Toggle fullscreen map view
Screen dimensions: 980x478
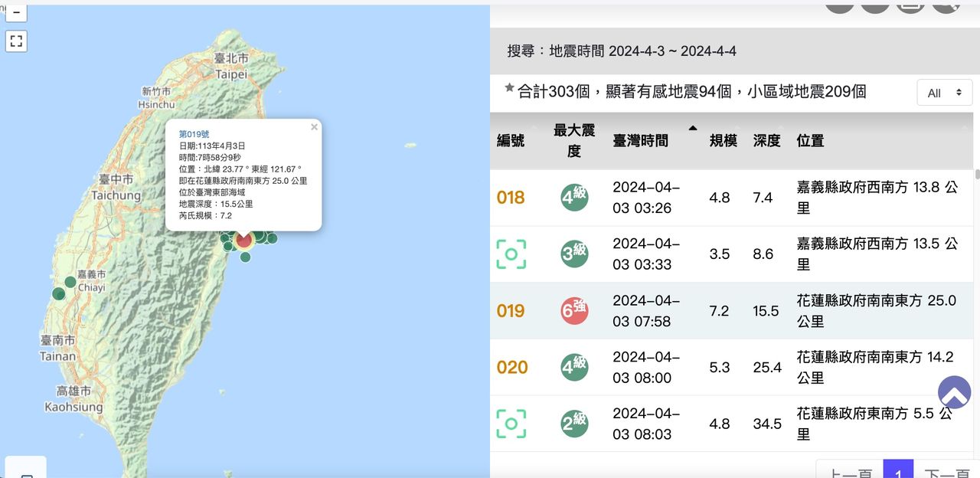pos(16,41)
